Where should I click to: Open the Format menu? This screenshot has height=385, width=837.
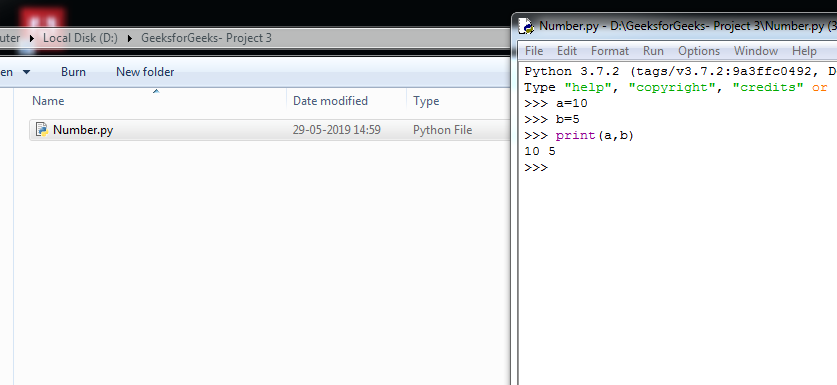click(x=610, y=51)
